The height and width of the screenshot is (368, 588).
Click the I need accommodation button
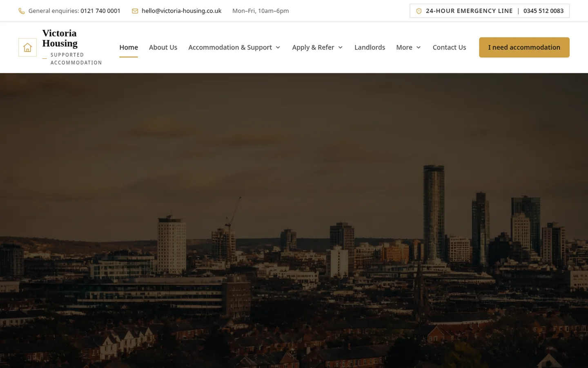524,47
